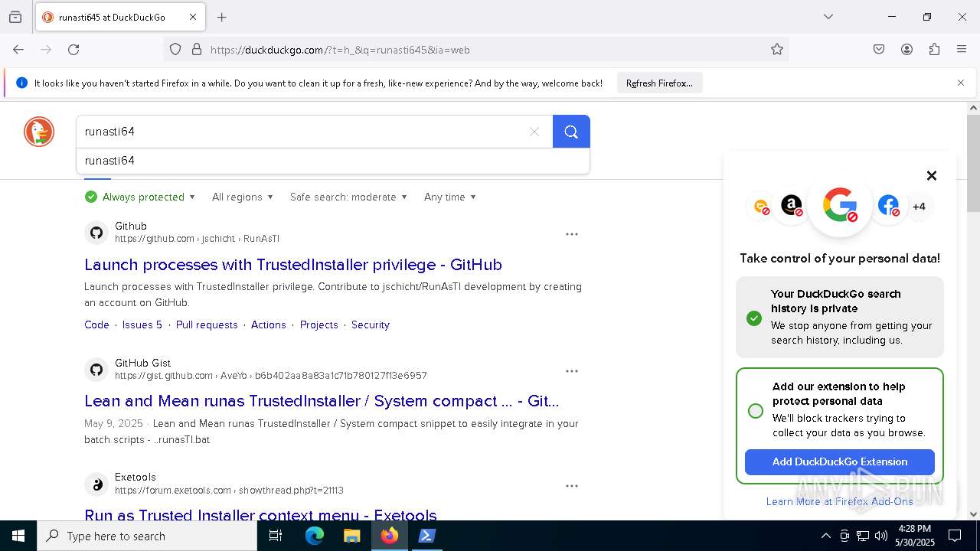Open tracking protection shield icon
Image resolution: width=980 pixels, height=551 pixels.
pyautogui.click(x=175, y=50)
